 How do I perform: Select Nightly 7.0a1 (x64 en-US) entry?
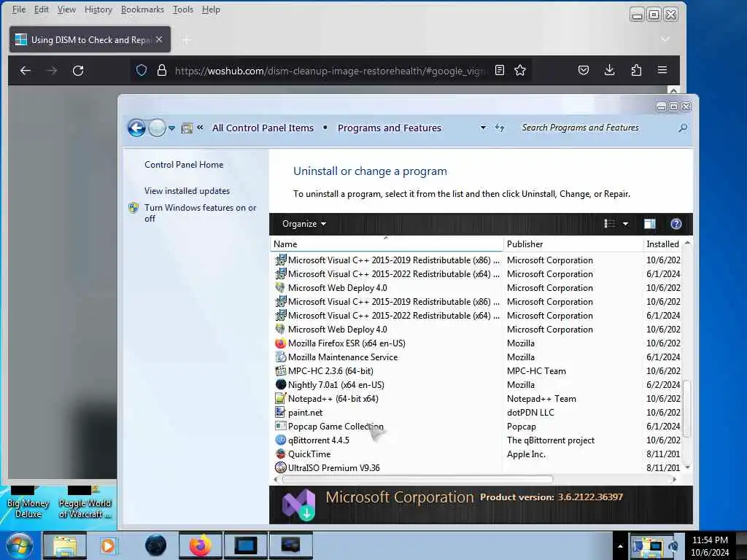pos(336,385)
